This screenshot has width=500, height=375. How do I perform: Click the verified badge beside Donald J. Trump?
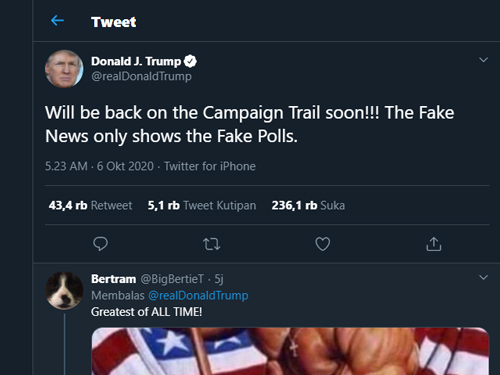tap(190, 61)
